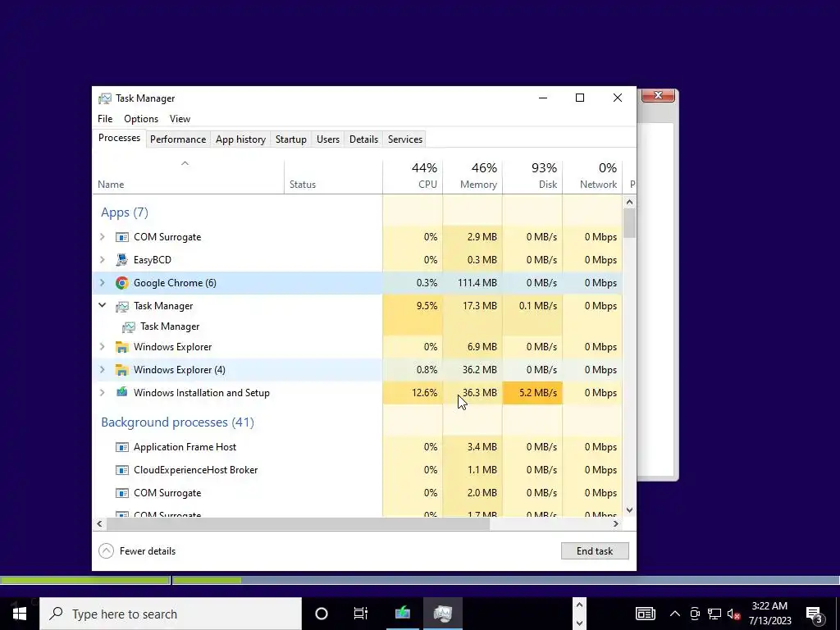Image resolution: width=840 pixels, height=630 pixels.
Task: Click the network tray icon
Action: pos(714,614)
